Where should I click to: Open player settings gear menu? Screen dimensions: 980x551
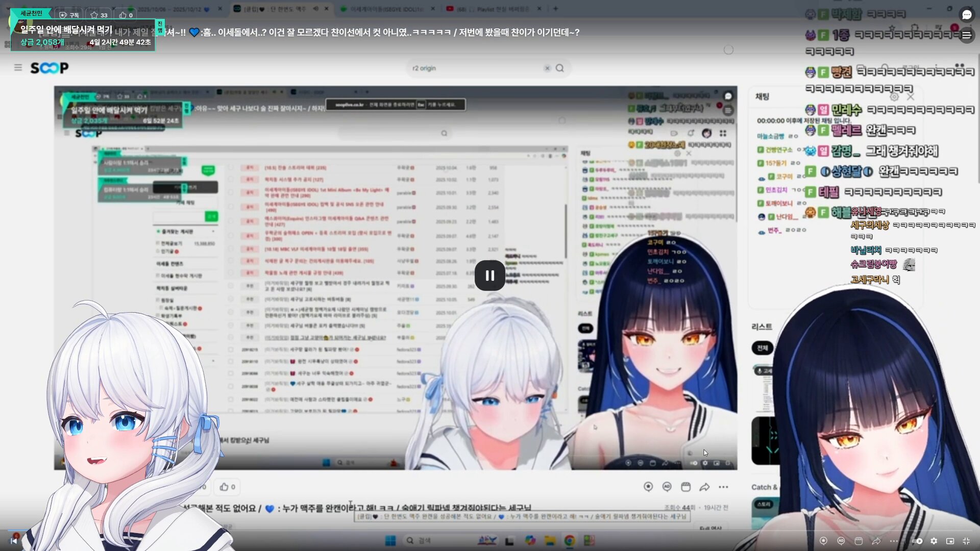point(934,541)
